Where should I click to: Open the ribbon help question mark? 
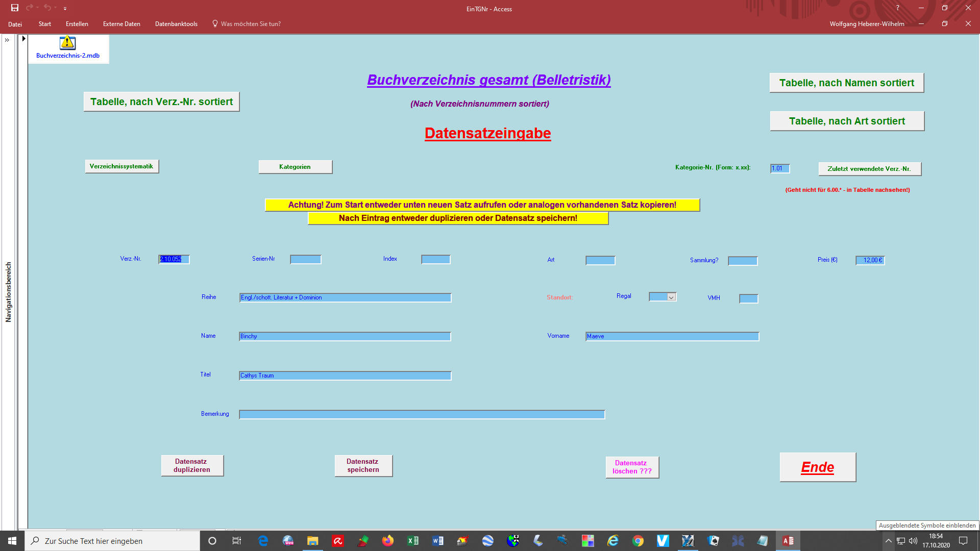click(x=897, y=8)
